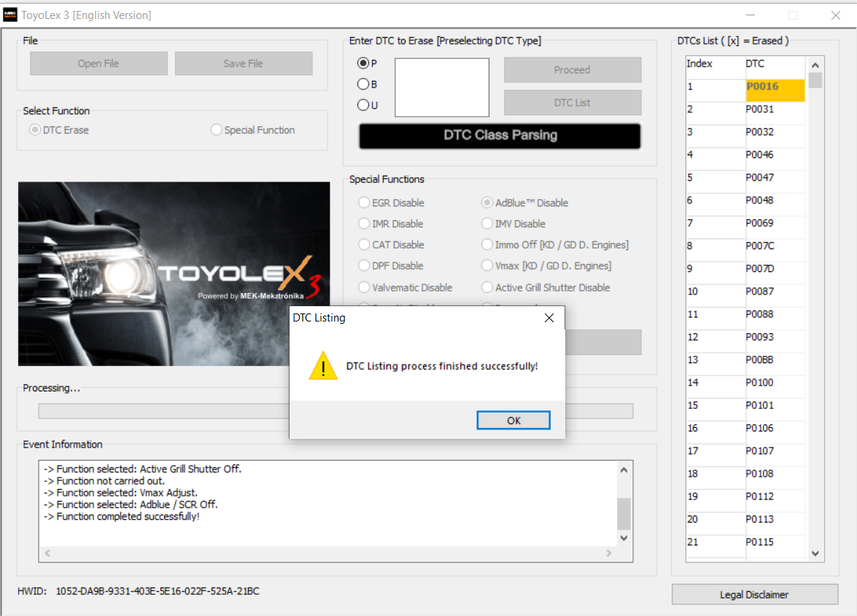
Task: Click DTC list scrollbar up arrow
Action: [815, 65]
